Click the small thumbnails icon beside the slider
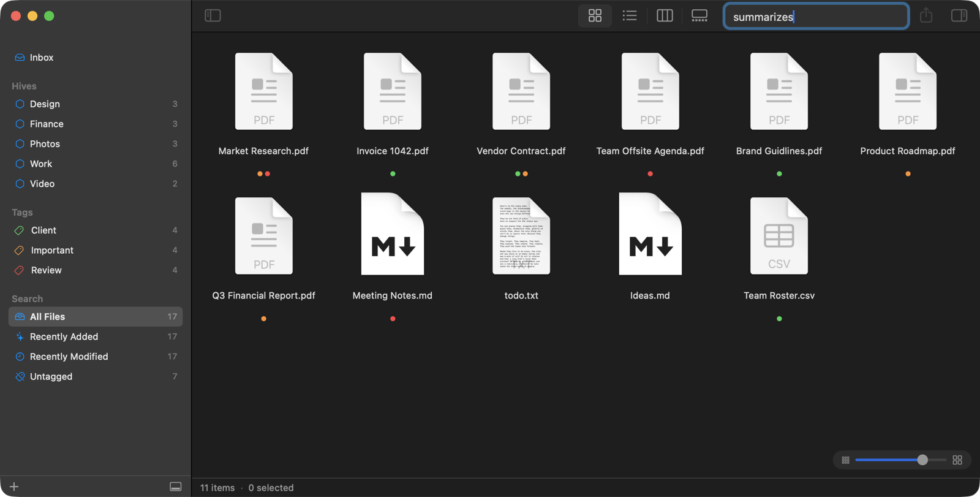Viewport: 980px width, 497px height. 845,460
